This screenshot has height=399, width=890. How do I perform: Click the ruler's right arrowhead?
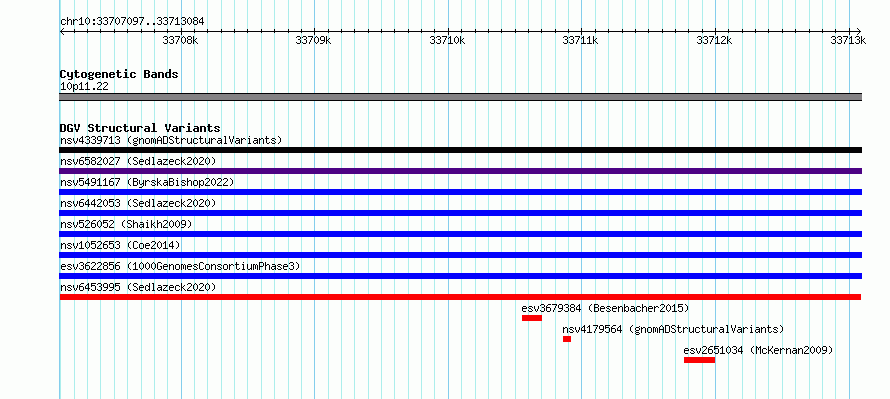858,31
